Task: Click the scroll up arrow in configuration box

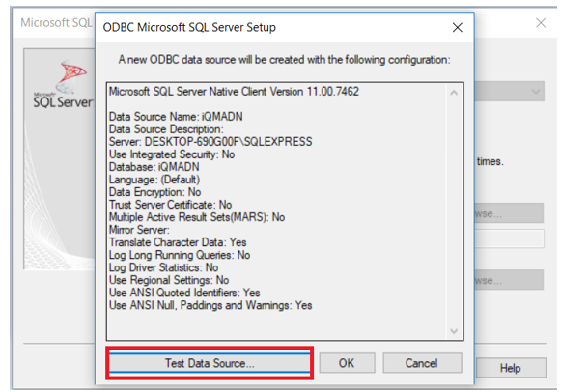Action: point(454,93)
